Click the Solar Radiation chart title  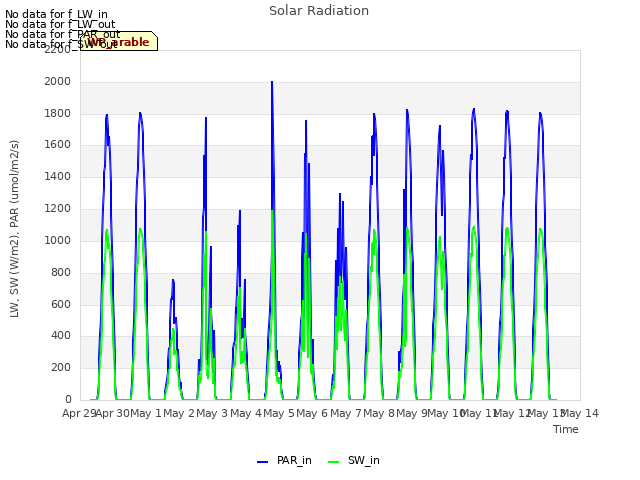(x=319, y=11)
